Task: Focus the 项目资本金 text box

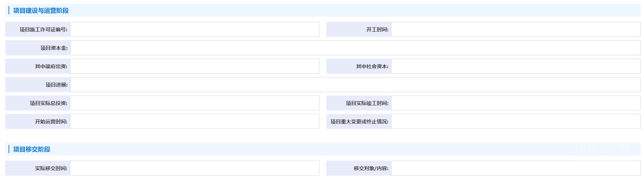Action: [355, 48]
